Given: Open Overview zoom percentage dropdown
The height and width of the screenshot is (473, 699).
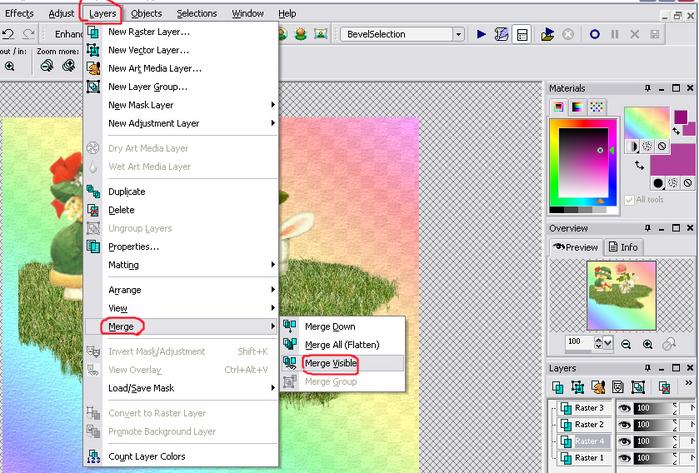Looking at the screenshot, I should [x=608, y=343].
